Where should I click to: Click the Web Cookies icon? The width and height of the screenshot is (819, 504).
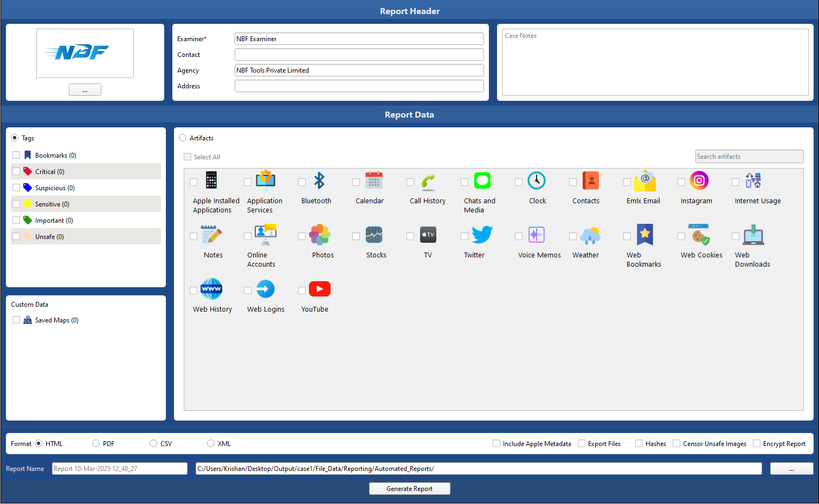[701, 235]
